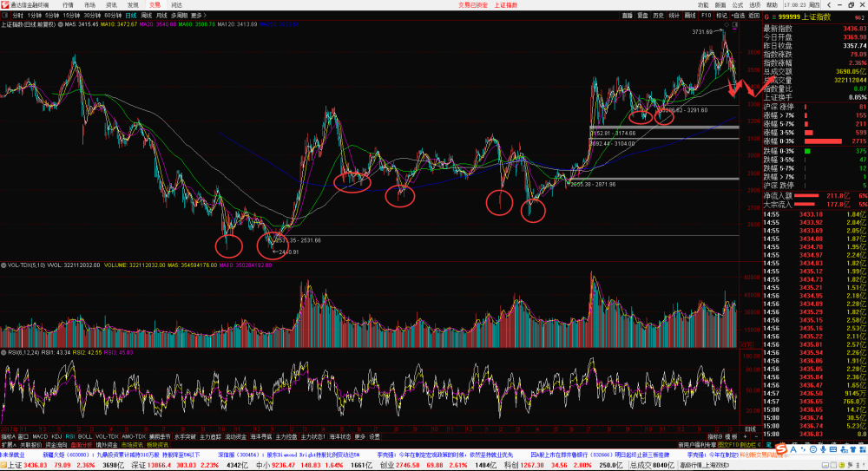This screenshot has height=471, width=868.
Task: Switch to the 市场资讯 tab
Action: 132,444
